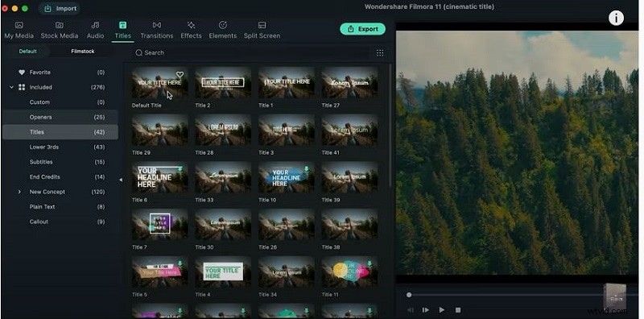Select the Title 1 thumbnail
The image size is (644, 319).
click(287, 83)
